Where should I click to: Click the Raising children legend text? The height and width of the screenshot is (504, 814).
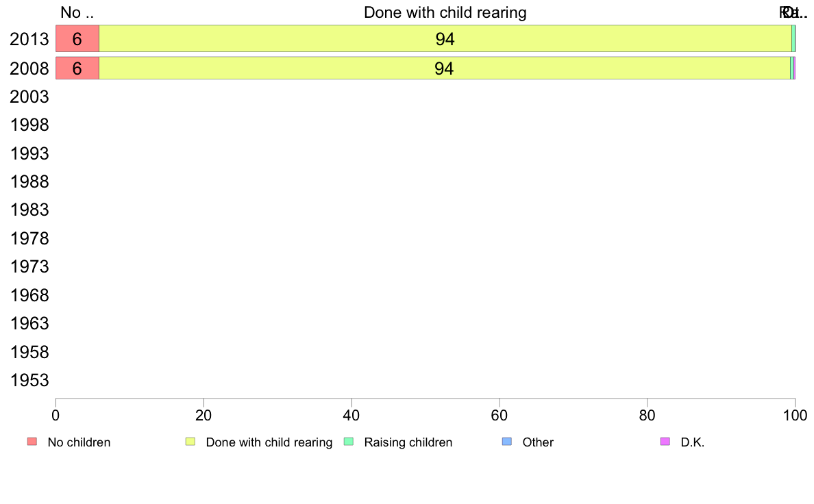(408, 442)
